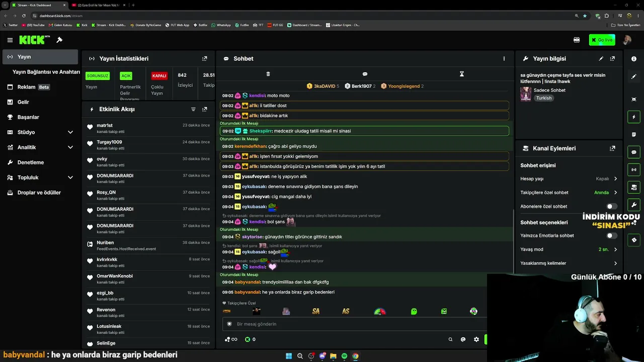The height and width of the screenshot is (362, 644).
Task: Open Berk1907 top gifter entry
Action: coord(360,86)
